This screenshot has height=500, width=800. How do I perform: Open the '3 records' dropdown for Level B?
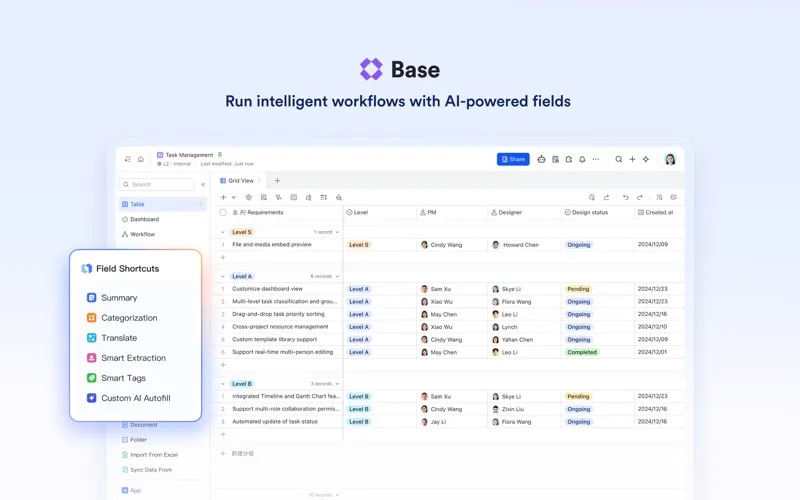pyautogui.click(x=325, y=384)
